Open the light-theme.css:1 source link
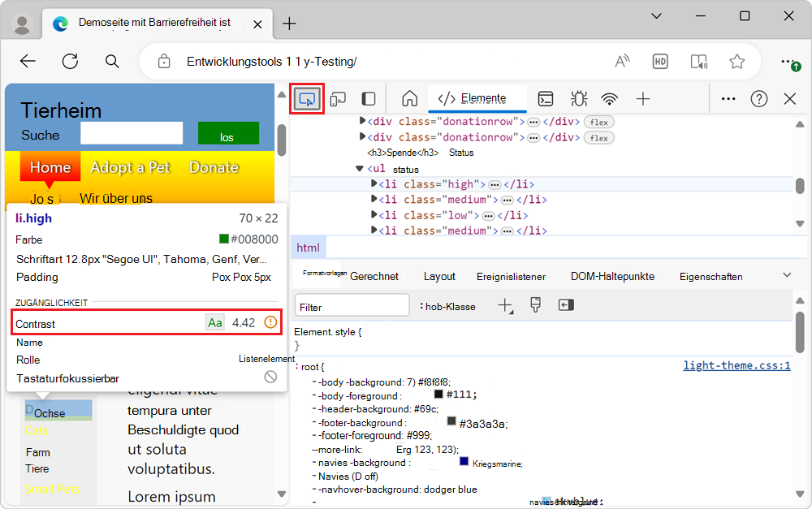Viewport: 812px width, 509px height. (737, 365)
